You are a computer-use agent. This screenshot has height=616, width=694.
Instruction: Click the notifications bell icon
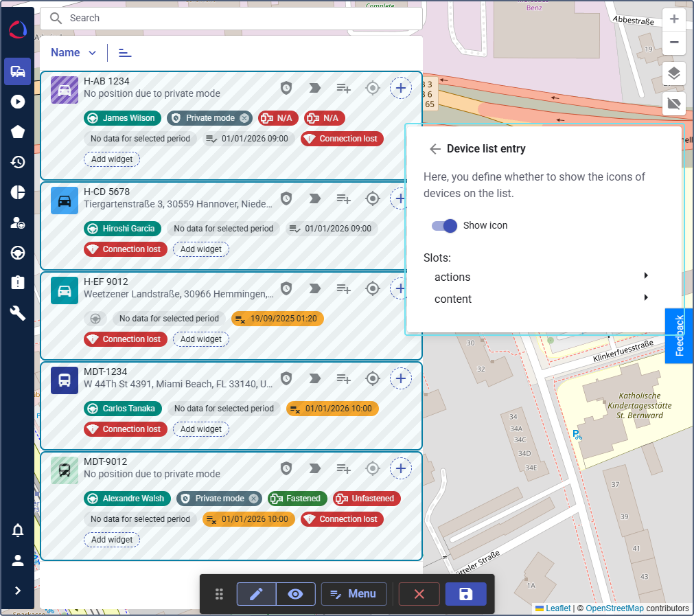tap(18, 530)
